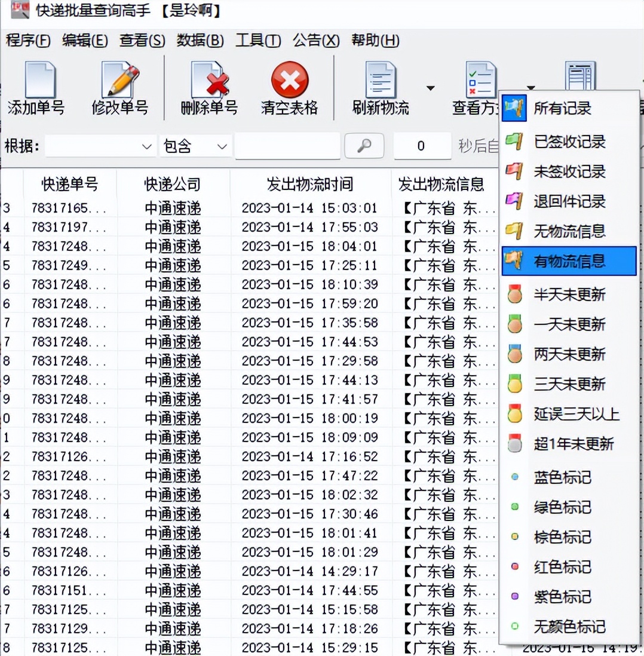644x656 pixels.
Task: Choose 所有记录 from the list
Action: (564, 109)
